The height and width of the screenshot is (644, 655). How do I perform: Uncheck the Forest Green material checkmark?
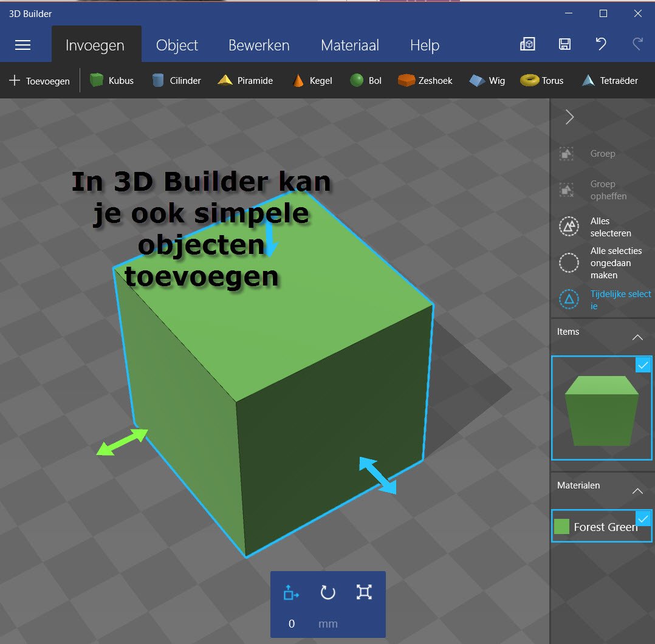point(643,518)
